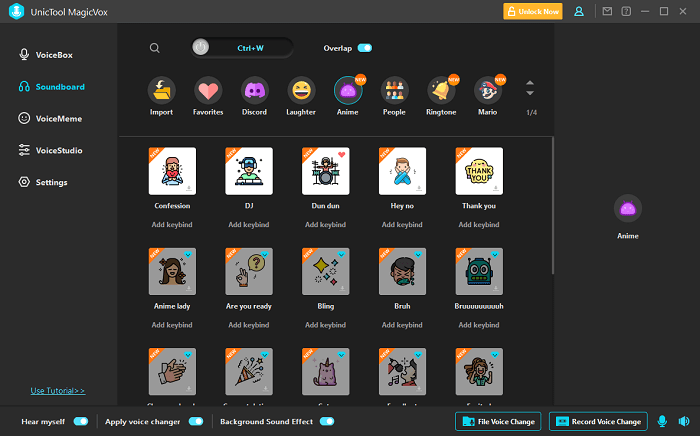Screen dimensions: 700x436
Task: Click the Anime icon in right panel
Action: coord(628,208)
